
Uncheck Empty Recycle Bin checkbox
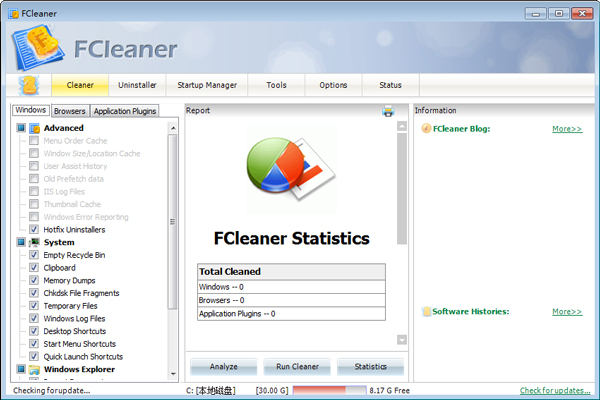34,255
